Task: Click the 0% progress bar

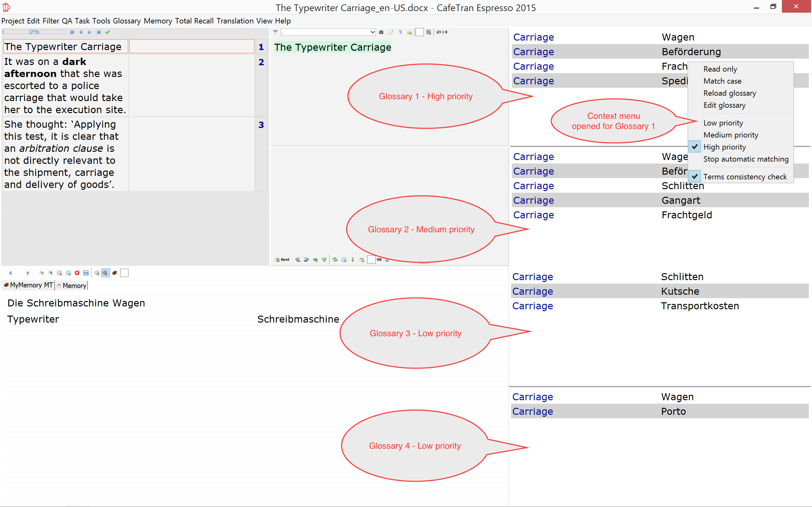Action: click(x=34, y=32)
